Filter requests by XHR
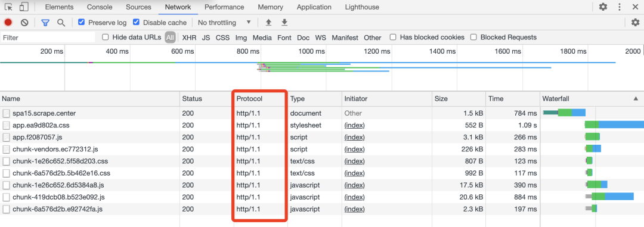 pyautogui.click(x=190, y=38)
